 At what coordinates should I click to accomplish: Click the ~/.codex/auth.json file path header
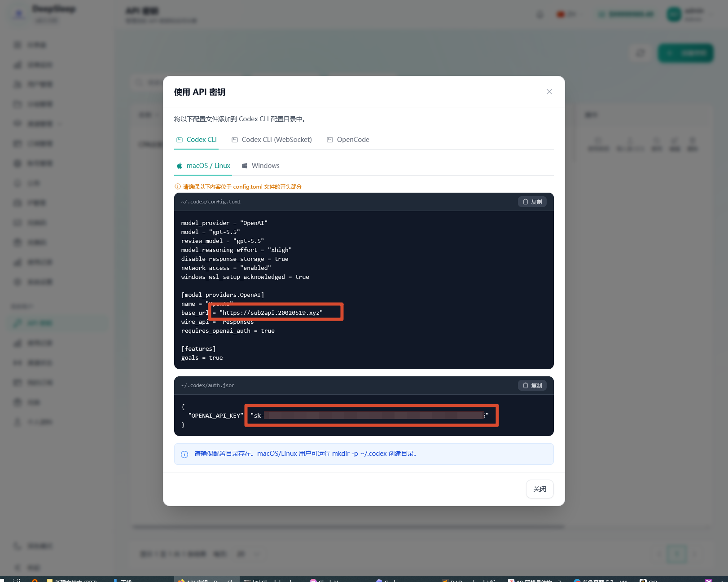click(208, 385)
